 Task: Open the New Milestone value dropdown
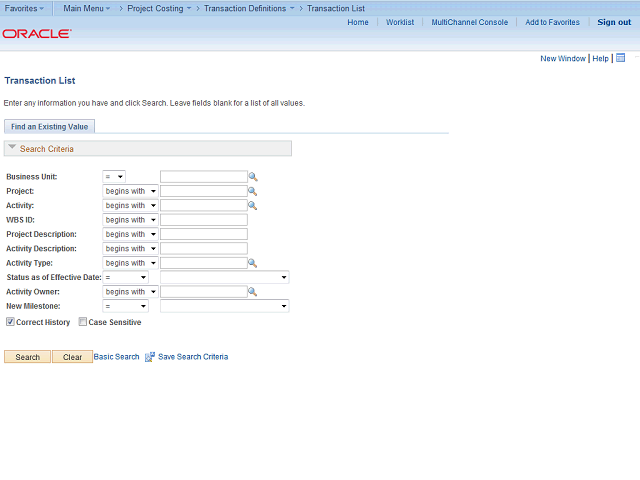224,306
